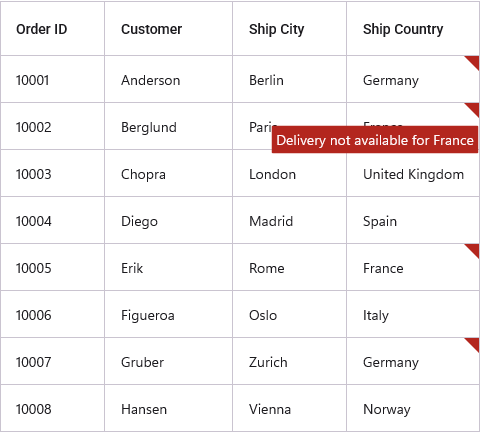Screen dimensions: 480x432
Task: Click the Ship City column header
Action: pyautogui.click(x=289, y=29)
